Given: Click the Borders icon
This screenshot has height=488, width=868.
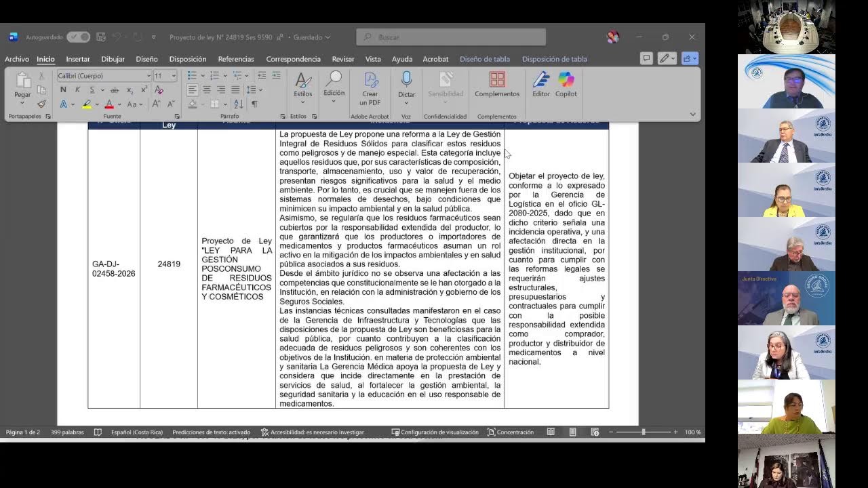Looking at the screenshot, I should coord(215,104).
